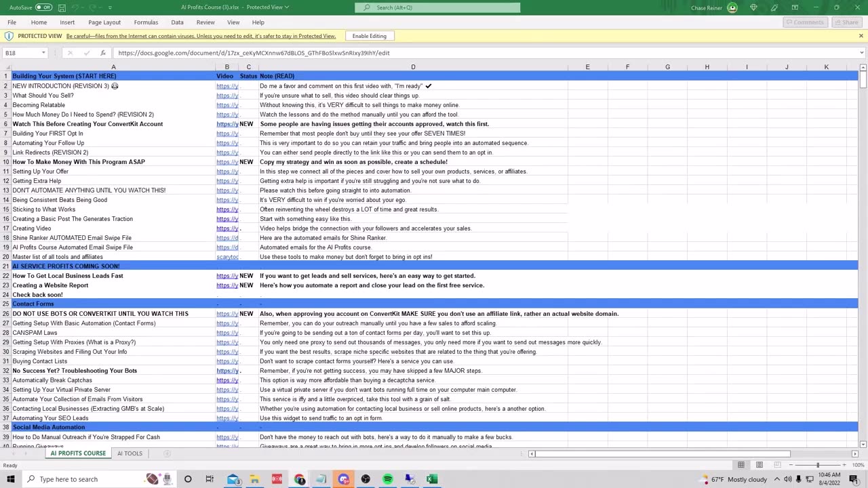Click the Name Box showing B18
The image size is (868, 488).
click(x=22, y=53)
